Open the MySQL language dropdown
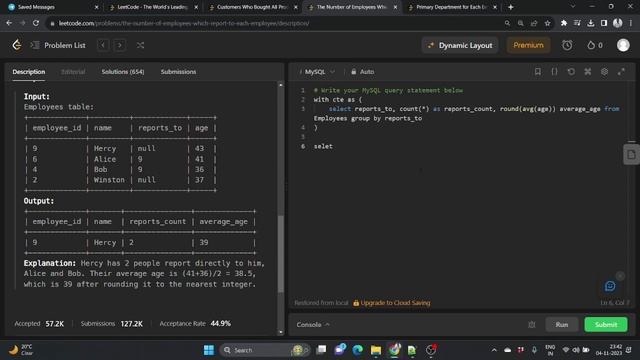The height and width of the screenshot is (360, 640). pyautogui.click(x=318, y=72)
